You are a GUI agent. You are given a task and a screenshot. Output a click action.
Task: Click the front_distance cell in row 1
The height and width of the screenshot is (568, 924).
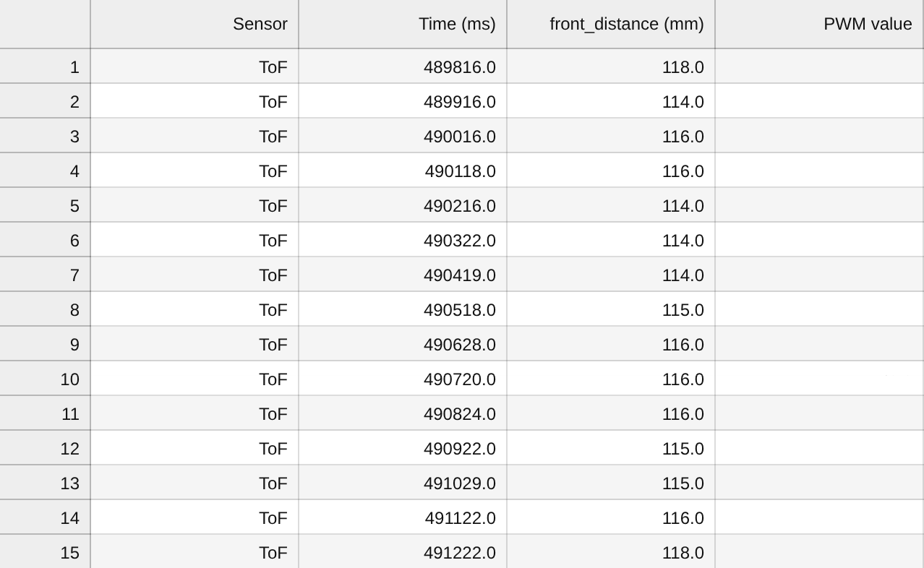pyautogui.click(x=610, y=67)
